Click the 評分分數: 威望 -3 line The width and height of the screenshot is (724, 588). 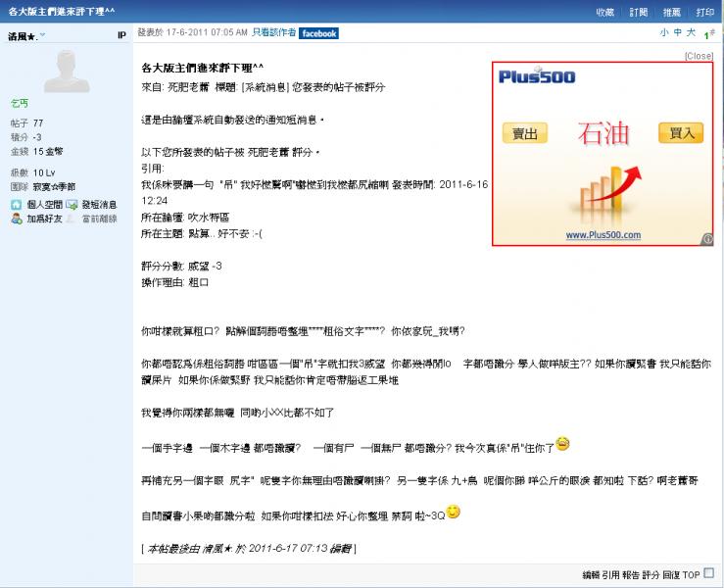click(181, 266)
